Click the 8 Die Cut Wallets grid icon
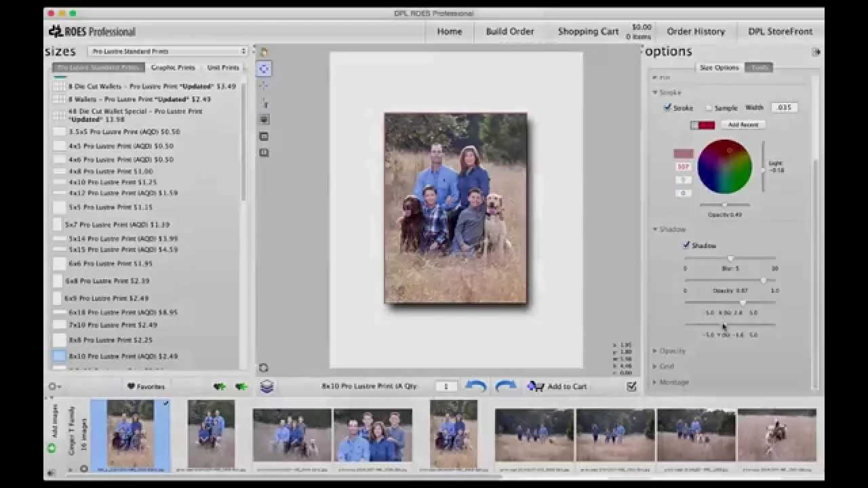868x488 pixels. click(x=60, y=87)
